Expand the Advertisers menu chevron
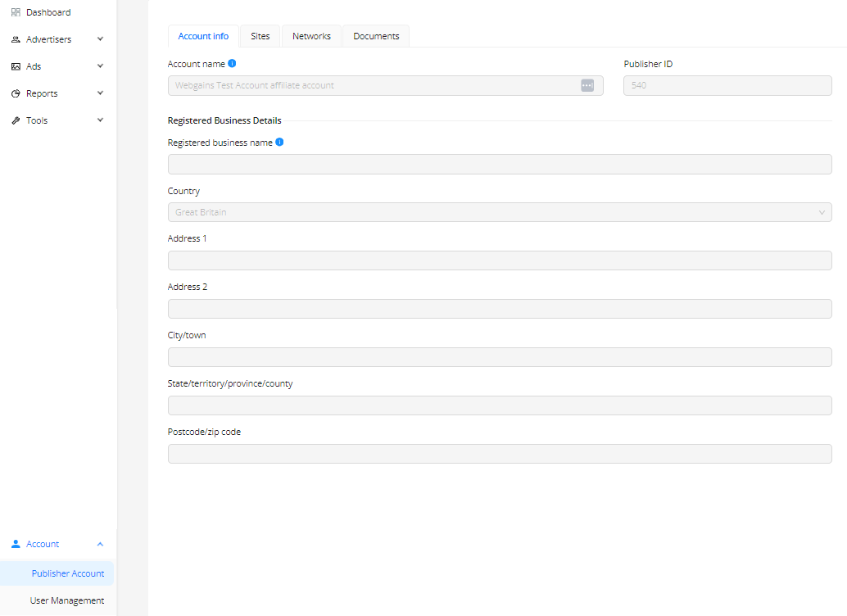Image resolution: width=847 pixels, height=616 pixels. click(x=100, y=39)
